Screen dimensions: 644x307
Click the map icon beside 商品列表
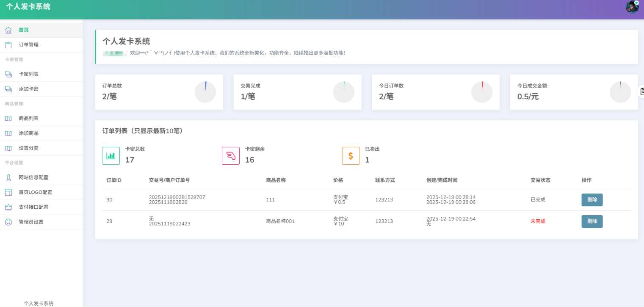(x=8, y=119)
